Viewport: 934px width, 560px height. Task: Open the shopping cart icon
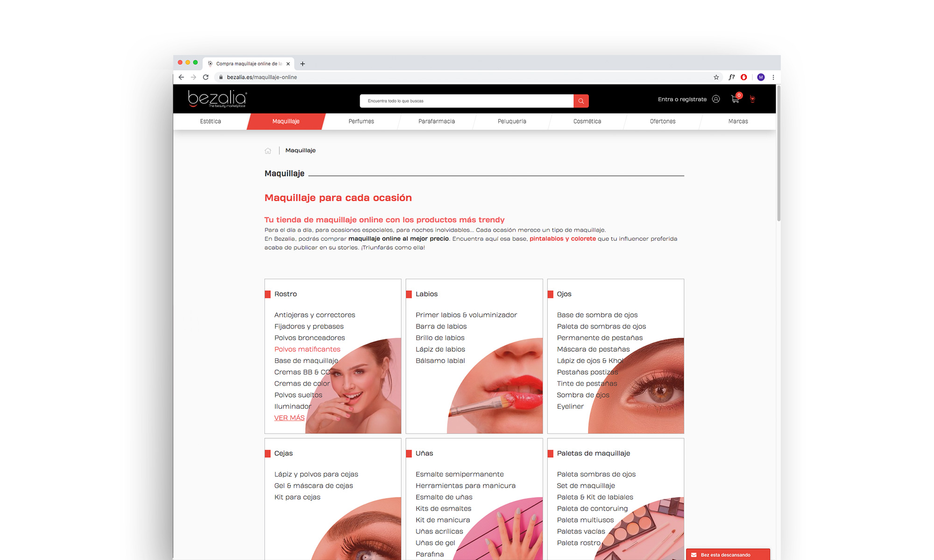coord(736,98)
